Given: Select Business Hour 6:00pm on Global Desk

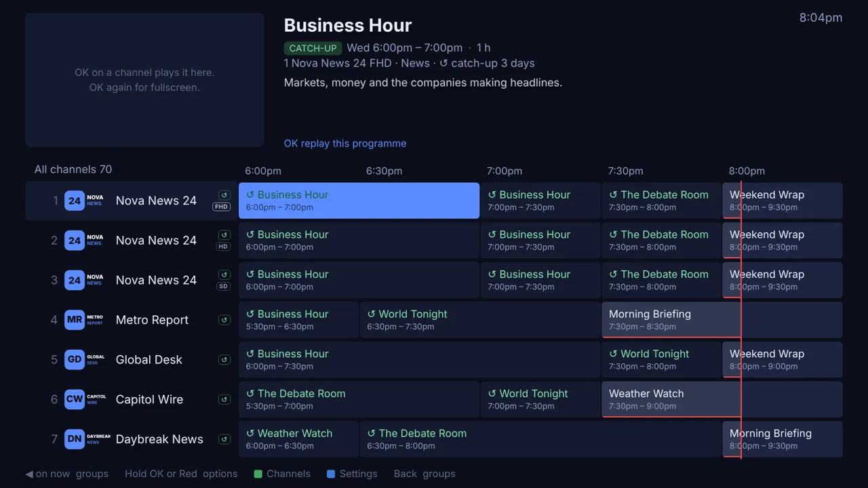Looking at the screenshot, I should [419, 360].
